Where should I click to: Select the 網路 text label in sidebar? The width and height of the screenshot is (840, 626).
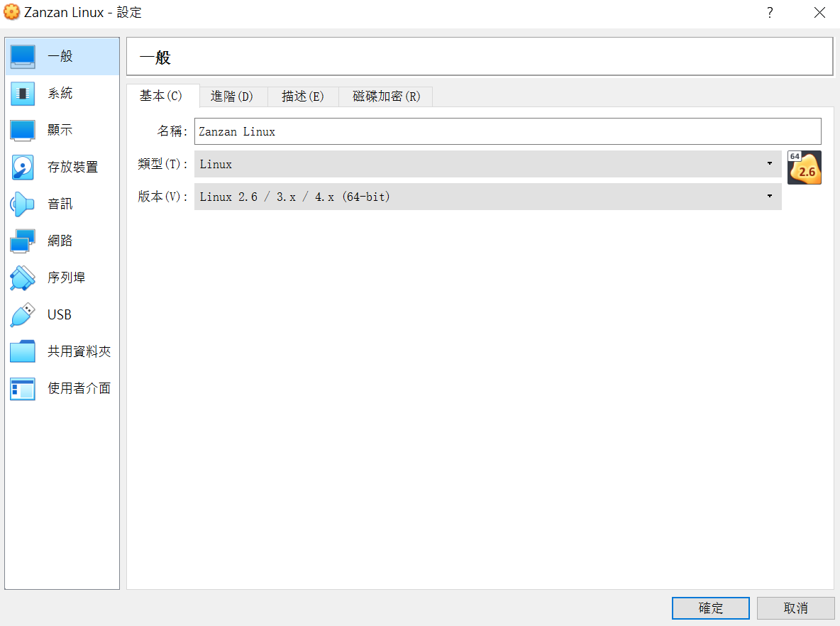(60, 241)
